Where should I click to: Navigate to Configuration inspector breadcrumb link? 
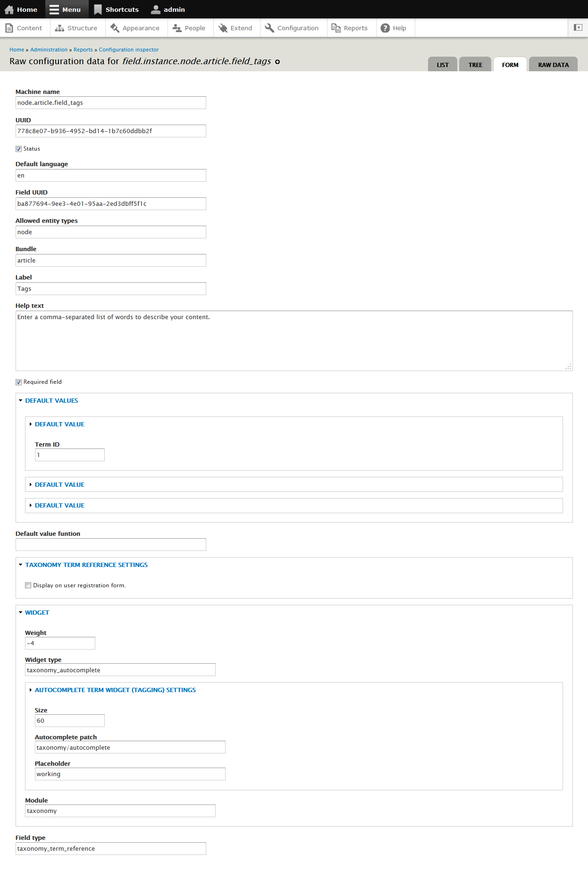(x=129, y=50)
